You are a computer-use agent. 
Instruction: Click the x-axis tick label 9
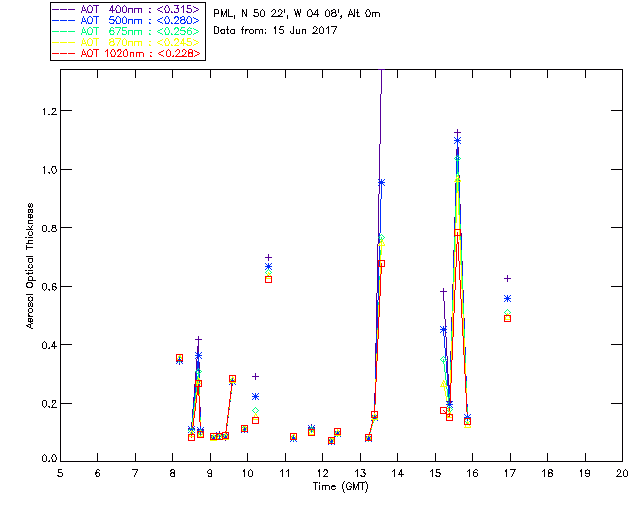(x=210, y=473)
